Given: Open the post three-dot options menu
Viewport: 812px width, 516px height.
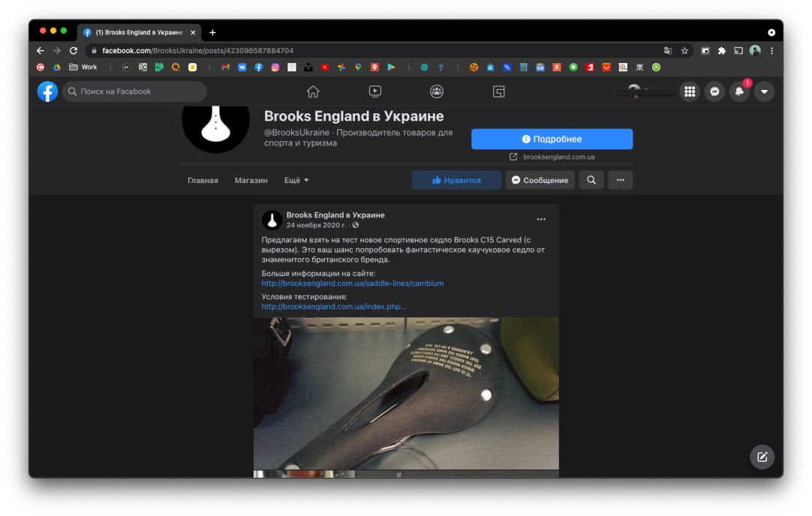Looking at the screenshot, I should (x=541, y=220).
